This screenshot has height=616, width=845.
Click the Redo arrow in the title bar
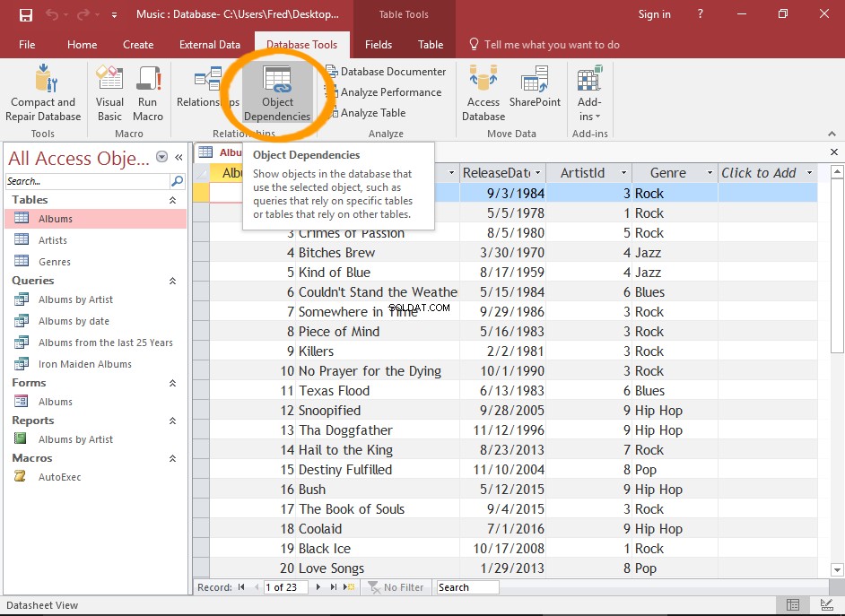pos(83,14)
